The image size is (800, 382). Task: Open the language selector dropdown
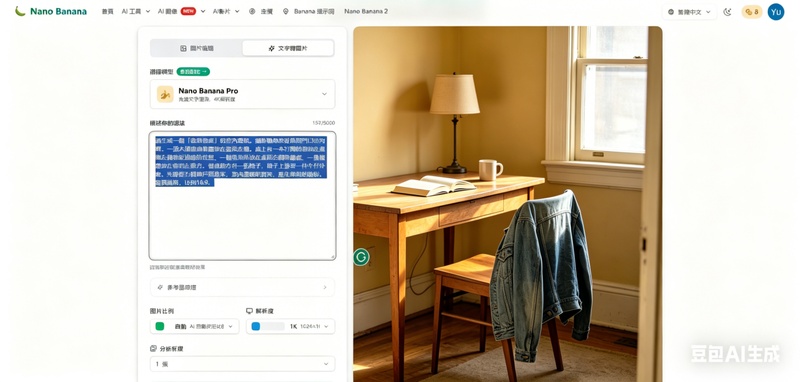689,12
